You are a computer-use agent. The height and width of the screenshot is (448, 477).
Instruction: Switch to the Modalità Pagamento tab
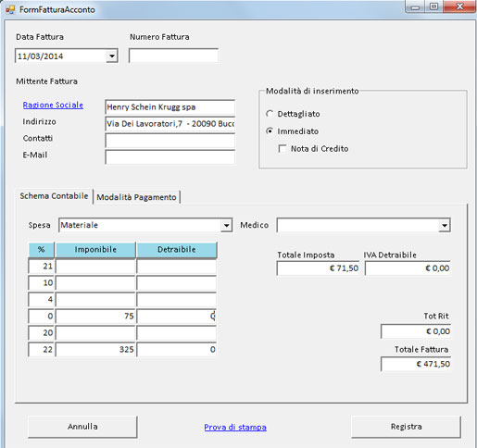(136, 197)
